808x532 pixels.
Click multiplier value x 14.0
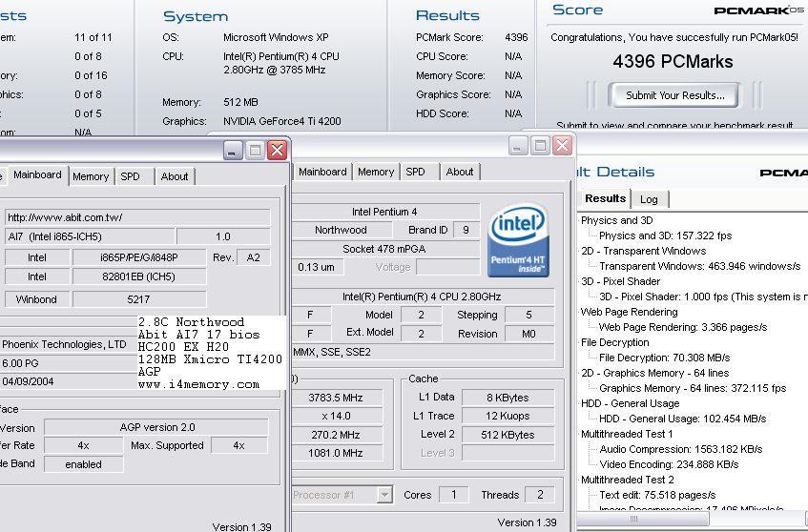(x=336, y=416)
